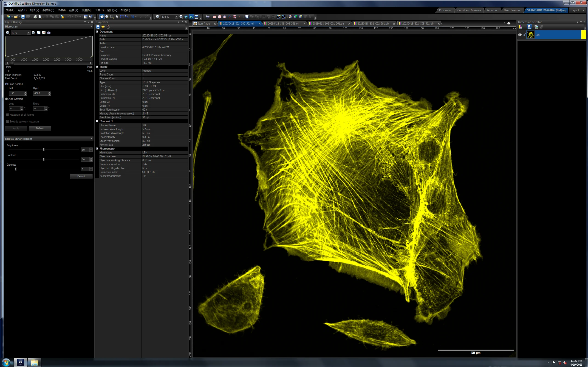Click the zoom out magnifier beside 138 %
The width and height of the screenshot is (588, 367).
pos(158,17)
